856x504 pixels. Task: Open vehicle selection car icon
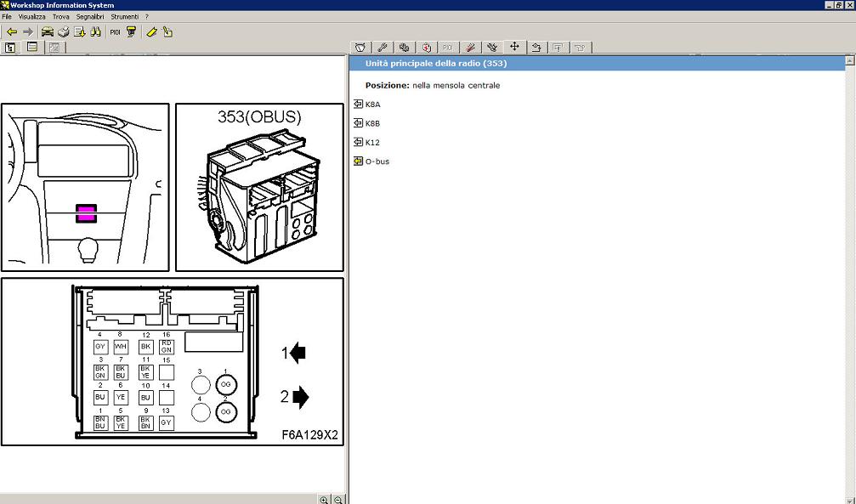click(48, 32)
